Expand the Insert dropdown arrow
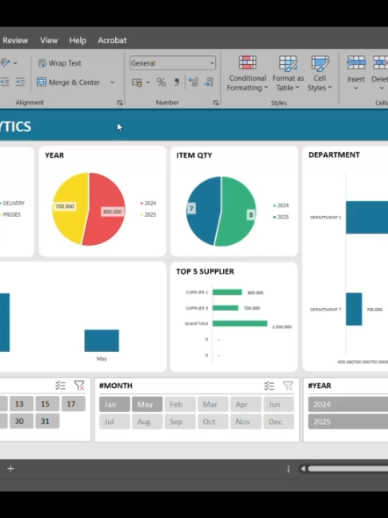This screenshot has height=518, width=388. (x=356, y=88)
